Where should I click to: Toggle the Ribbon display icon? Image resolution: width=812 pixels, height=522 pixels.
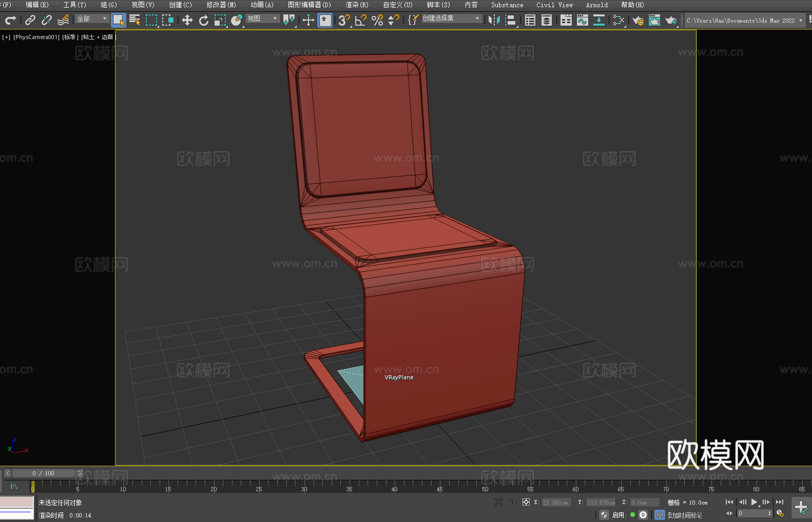click(x=566, y=20)
